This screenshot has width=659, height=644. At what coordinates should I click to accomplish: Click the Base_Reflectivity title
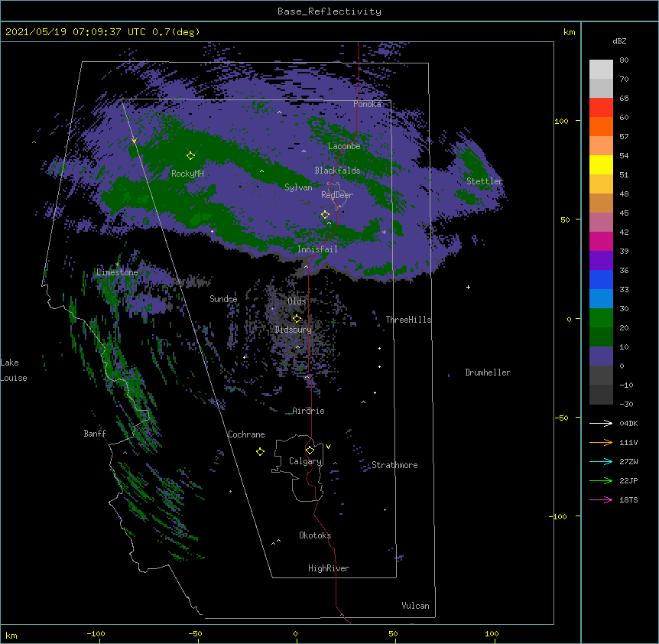click(329, 11)
